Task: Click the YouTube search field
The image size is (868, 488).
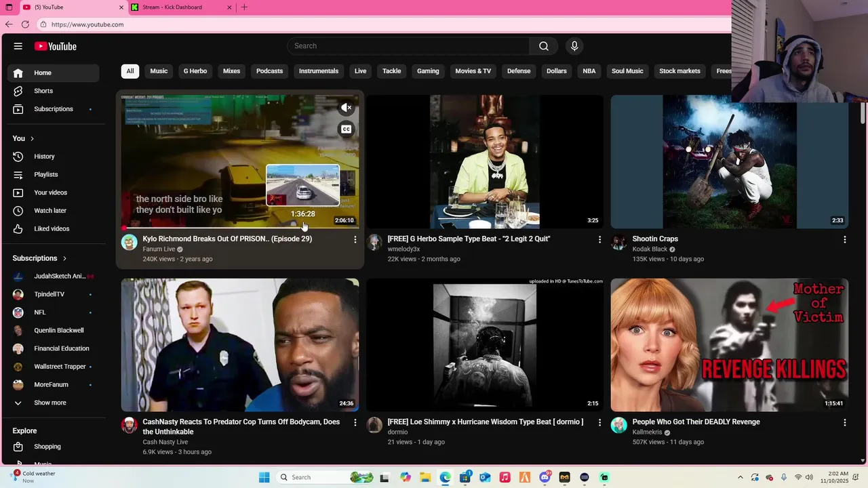Action: click(x=408, y=46)
